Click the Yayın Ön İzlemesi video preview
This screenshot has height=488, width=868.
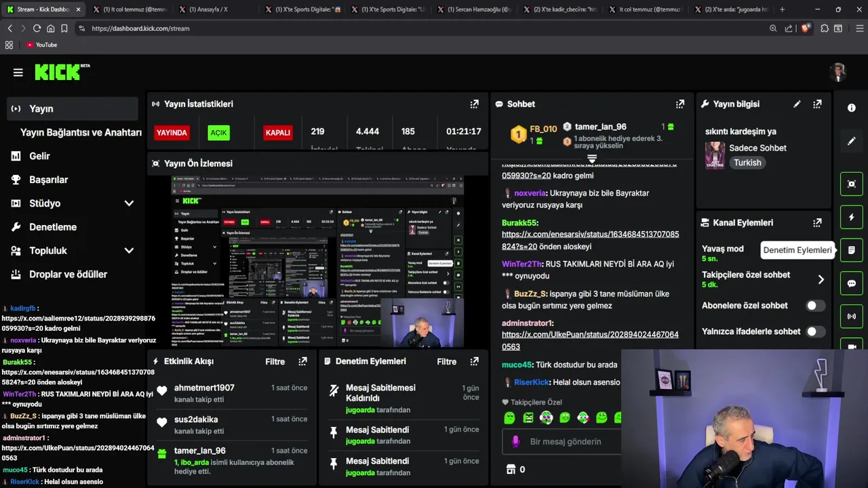tap(317, 262)
